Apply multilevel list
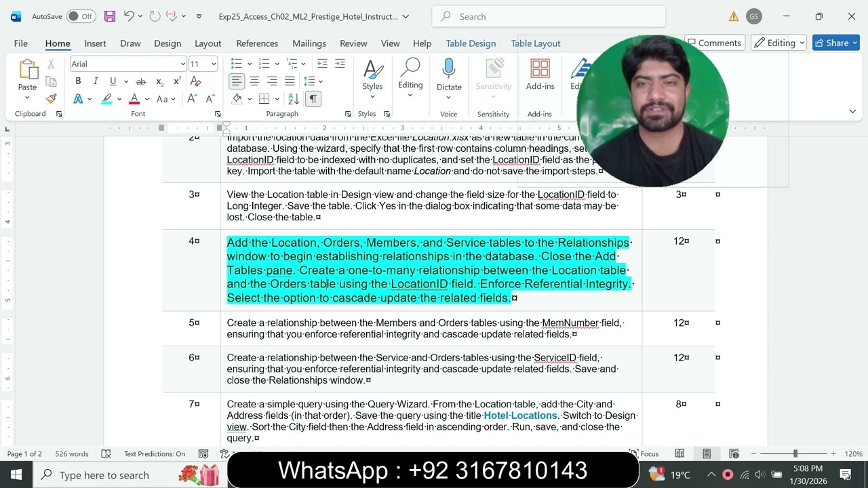The width and height of the screenshot is (868, 488). pos(292,64)
